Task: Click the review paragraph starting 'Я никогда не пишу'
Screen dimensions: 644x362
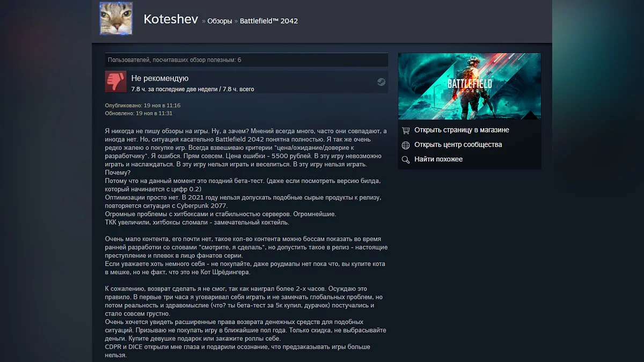Action: 245,151
